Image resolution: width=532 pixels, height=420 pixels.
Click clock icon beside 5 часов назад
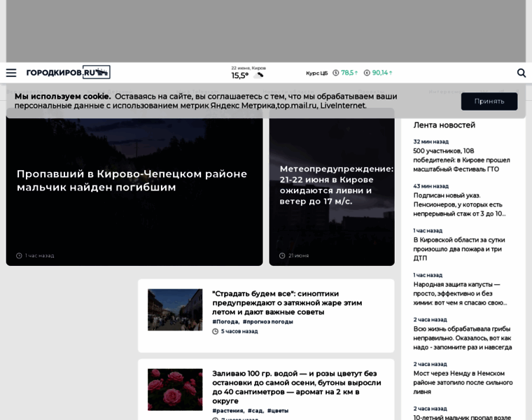pyautogui.click(x=215, y=332)
